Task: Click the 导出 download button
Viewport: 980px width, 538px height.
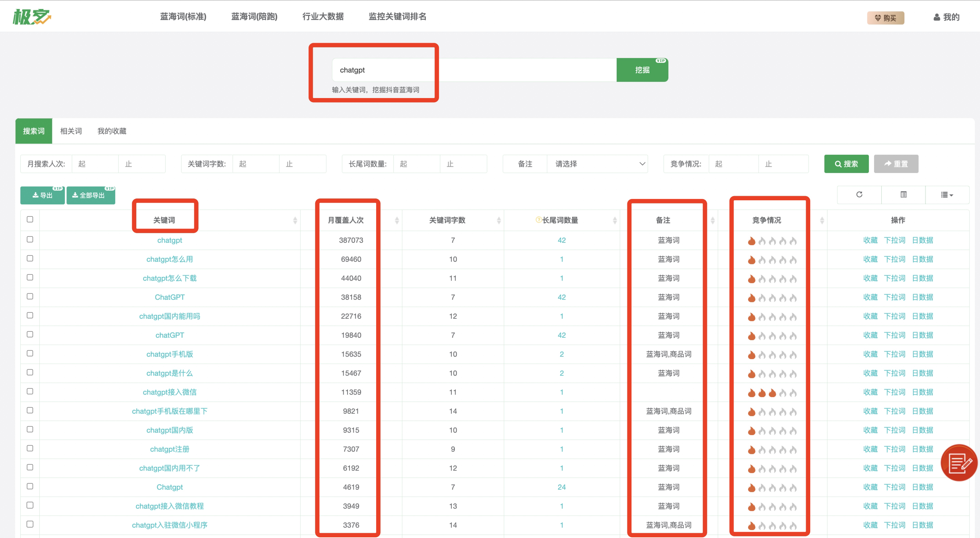Action: pyautogui.click(x=42, y=195)
